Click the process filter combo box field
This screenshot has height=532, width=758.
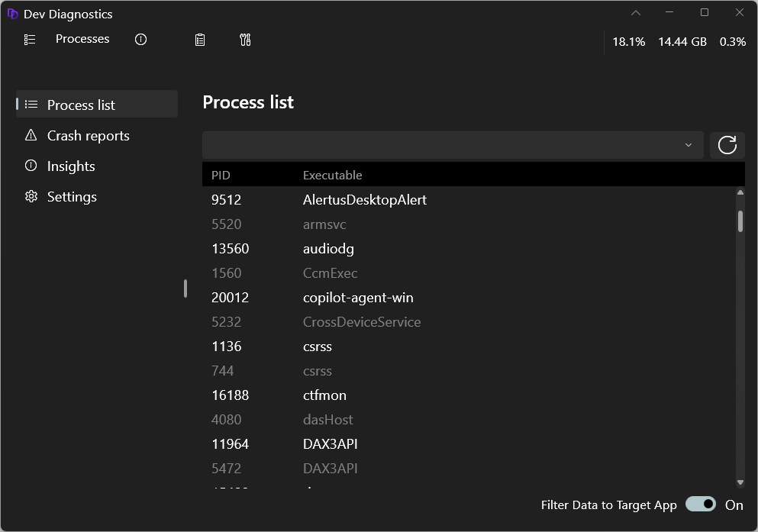(453, 145)
